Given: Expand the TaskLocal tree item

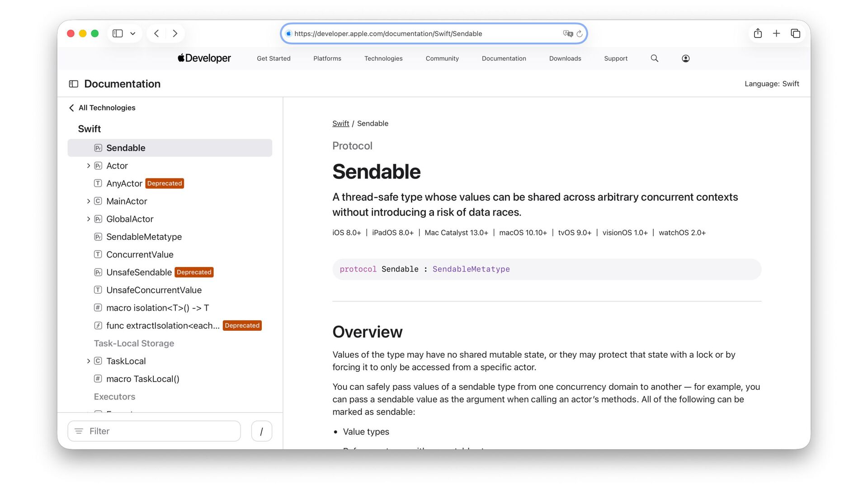Looking at the screenshot, I should 88,361.
